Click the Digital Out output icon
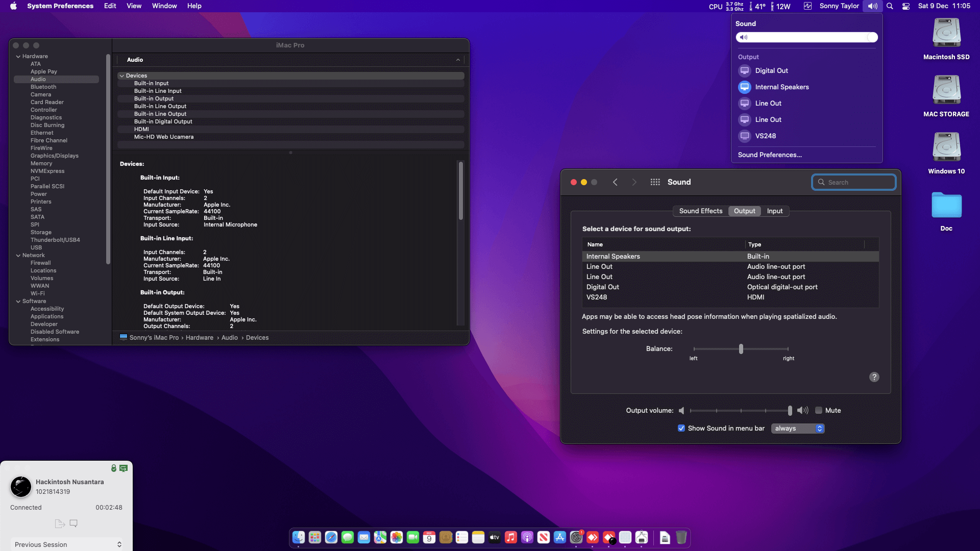Screen dimensions: 980x551 pos(745,71)
